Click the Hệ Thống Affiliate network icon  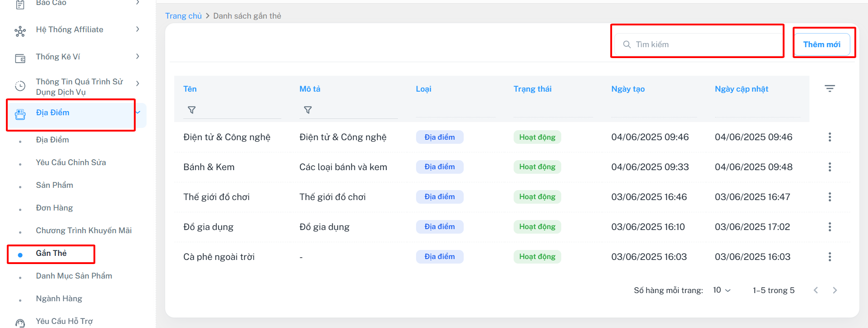click(20, 31)
